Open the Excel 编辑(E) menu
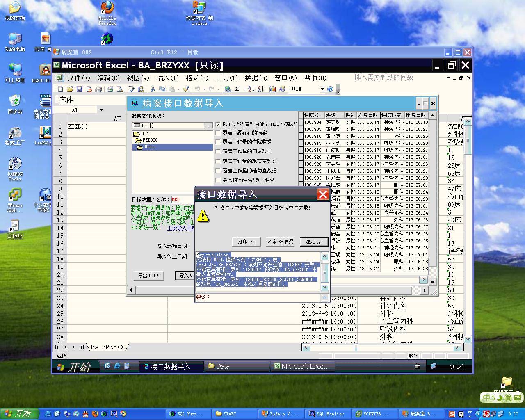The image size is (525, 420). click(108, 78)
